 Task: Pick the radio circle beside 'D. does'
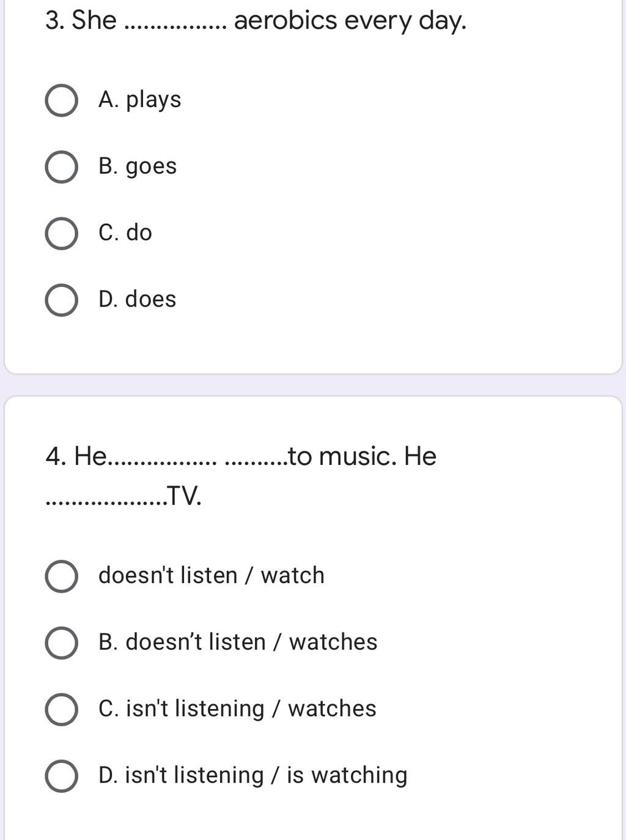coord(61,300)
